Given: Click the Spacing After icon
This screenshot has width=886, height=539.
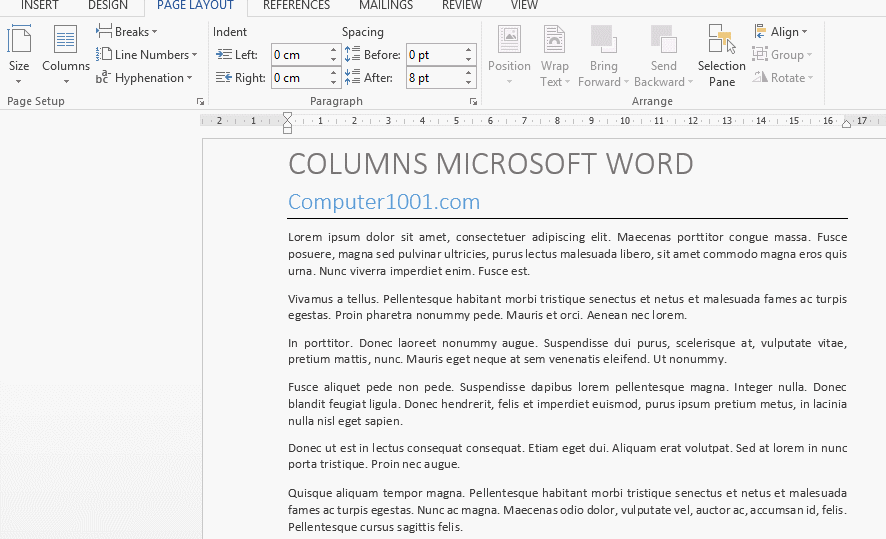Looking at the screenshot, I should 353,76.
